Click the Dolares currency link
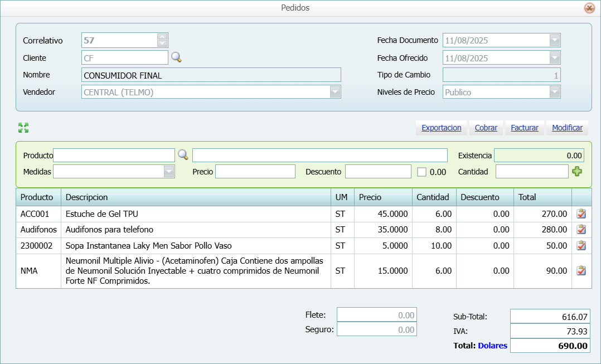The image size is (601, 364). pyautogui.click(x=492, y=346)
